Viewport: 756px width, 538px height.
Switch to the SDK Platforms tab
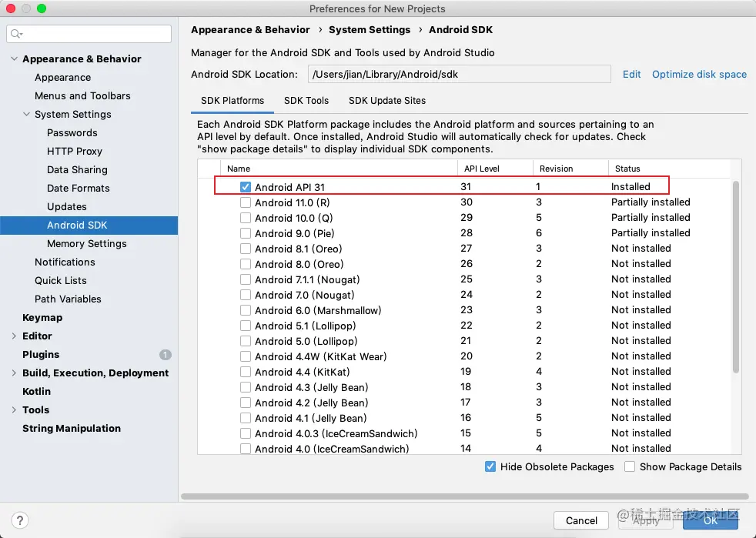click(232, 101)
